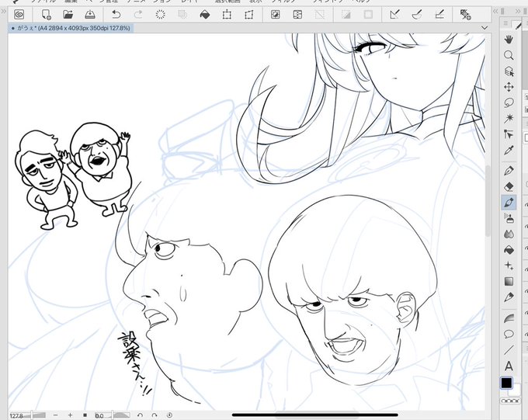
Task: Select the Blend droplets tool
Action: (x=509, y=234)
